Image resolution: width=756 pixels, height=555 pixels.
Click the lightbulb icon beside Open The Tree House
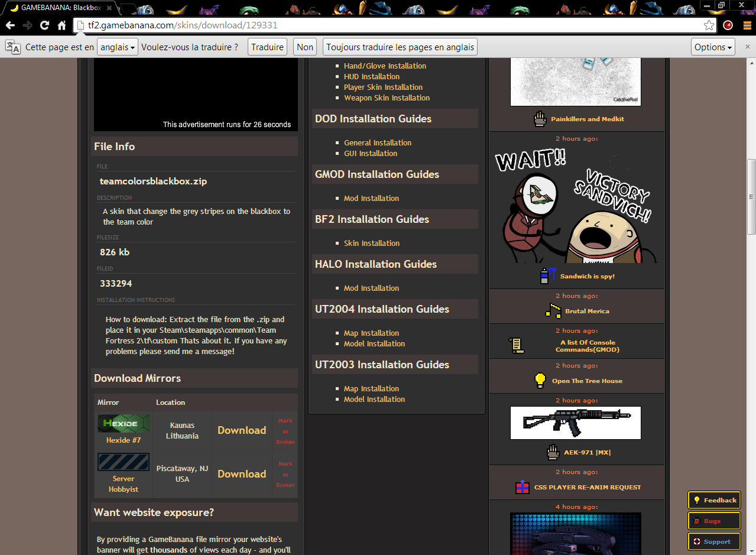[x=540, y=381]
